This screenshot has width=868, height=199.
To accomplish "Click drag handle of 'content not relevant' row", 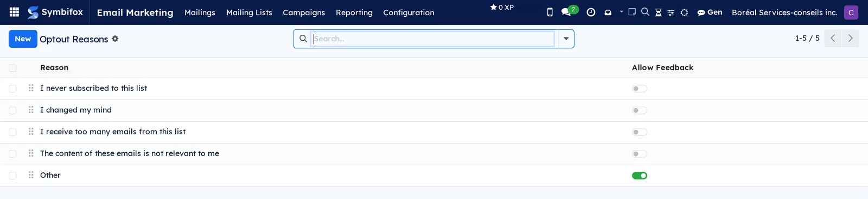I will 31,153.
